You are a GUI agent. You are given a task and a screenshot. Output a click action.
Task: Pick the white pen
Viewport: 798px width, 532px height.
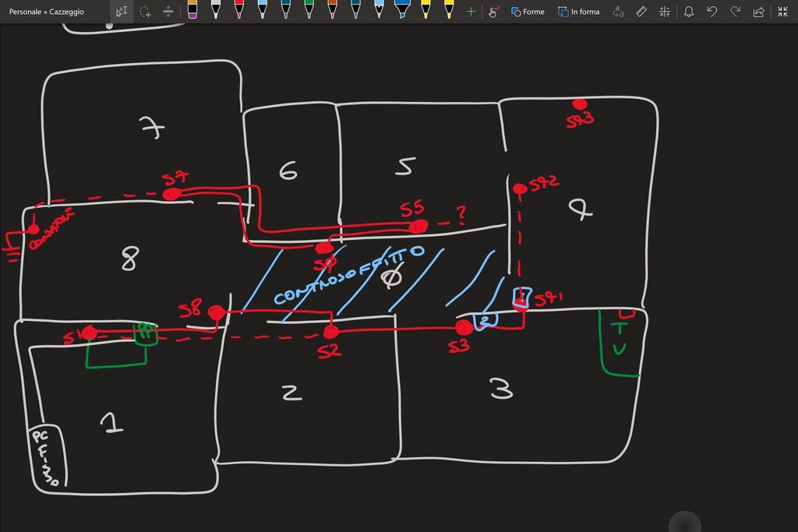coord(216,10)
